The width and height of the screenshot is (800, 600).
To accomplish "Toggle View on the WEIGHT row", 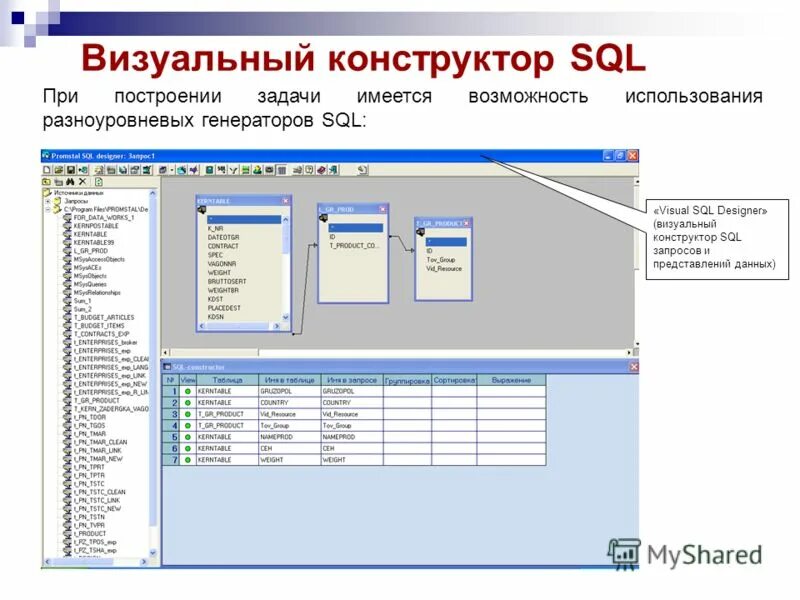I will (188, 458).
